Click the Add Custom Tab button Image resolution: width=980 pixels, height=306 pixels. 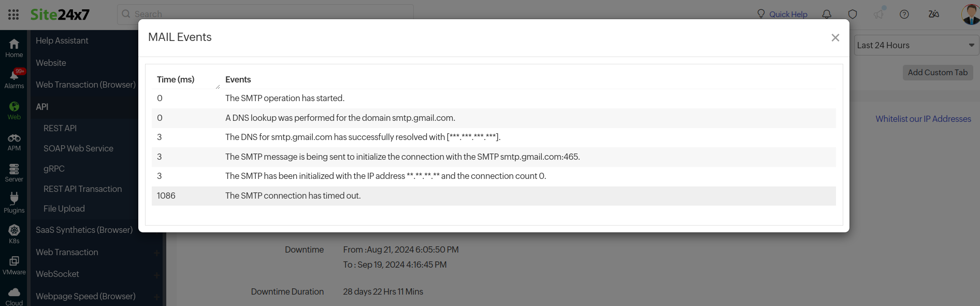938,73
